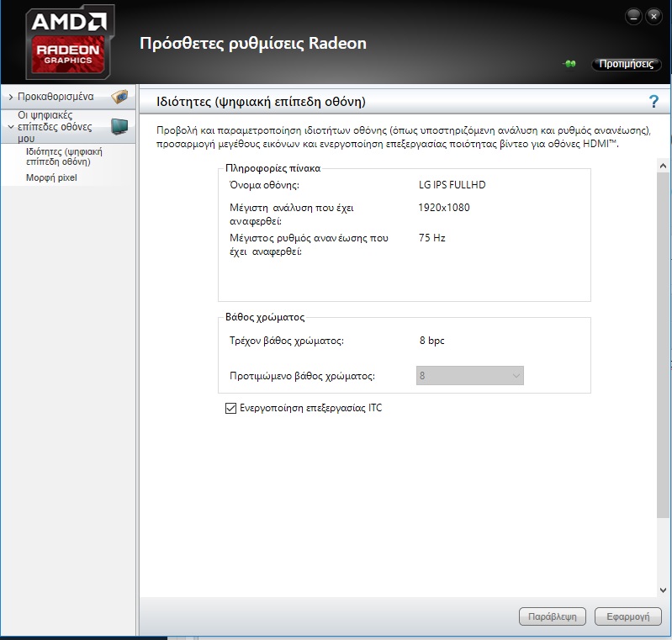Select Ιδιότητες (ψηφιακή επίπεδη οθόνη) sidebar item
672x640 pixels.
coord(64,156)
